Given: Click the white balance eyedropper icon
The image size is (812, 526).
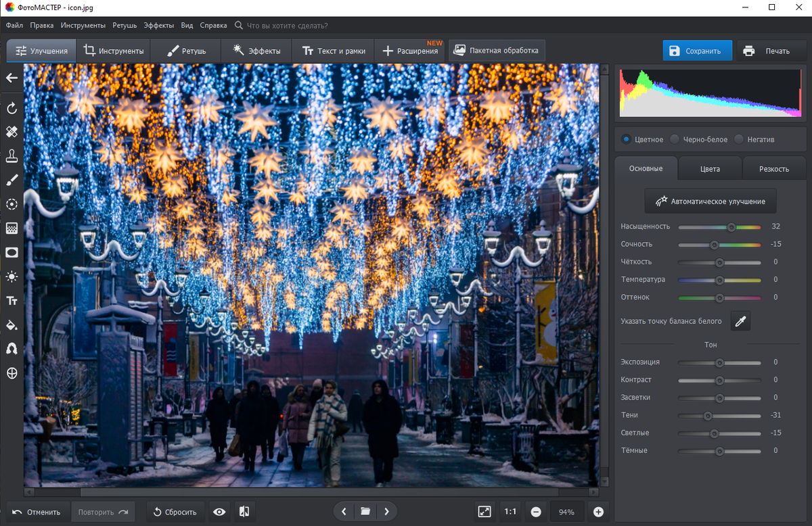Looking at the screenshot, I should 740,321.
